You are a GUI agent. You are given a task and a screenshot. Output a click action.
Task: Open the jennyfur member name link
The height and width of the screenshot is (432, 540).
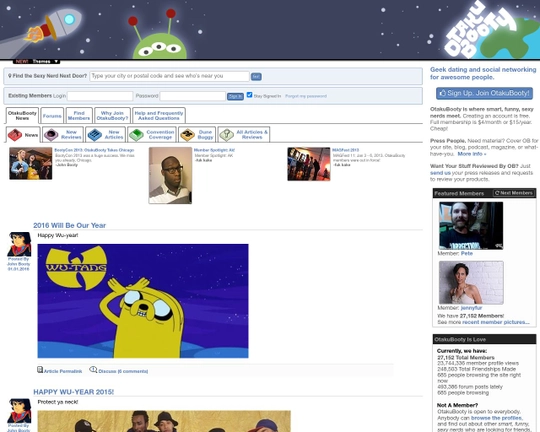[x=471, y=308]
